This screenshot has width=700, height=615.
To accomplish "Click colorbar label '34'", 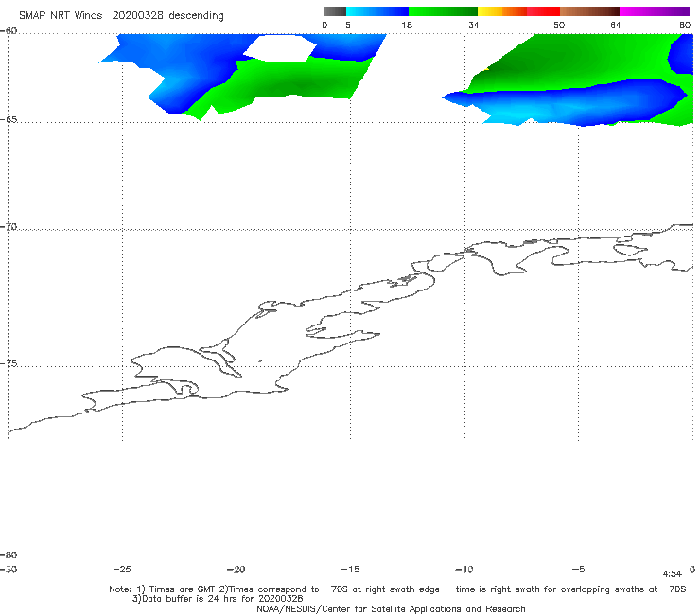I will [474, 26].
